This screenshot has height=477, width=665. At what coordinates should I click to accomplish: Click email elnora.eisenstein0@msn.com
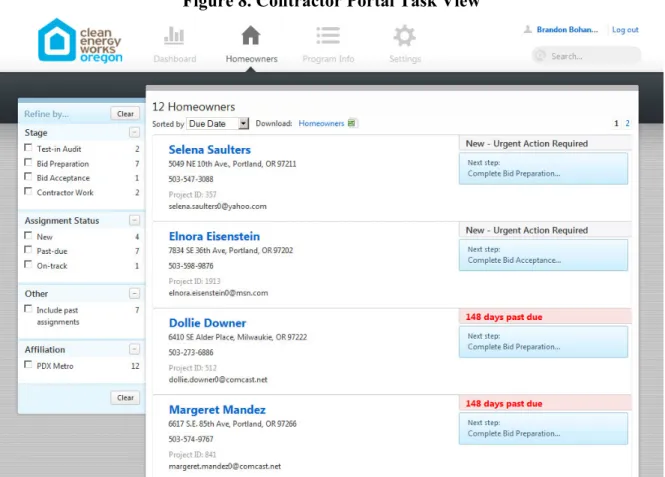click(x=218, y=293)
